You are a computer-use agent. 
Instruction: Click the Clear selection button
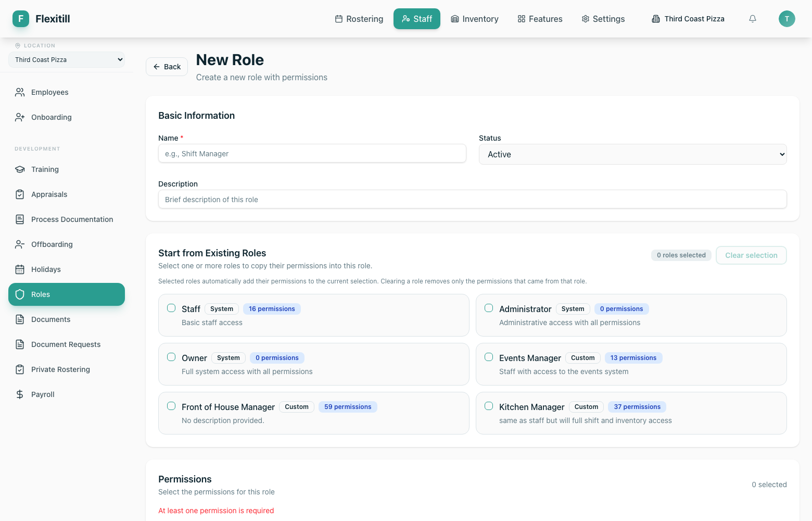751,255
